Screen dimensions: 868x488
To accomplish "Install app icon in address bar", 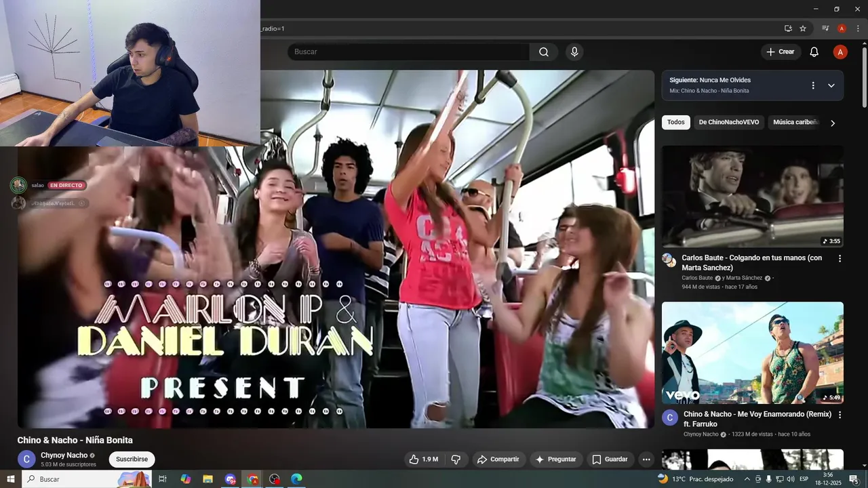I will [x=788, y=28].
